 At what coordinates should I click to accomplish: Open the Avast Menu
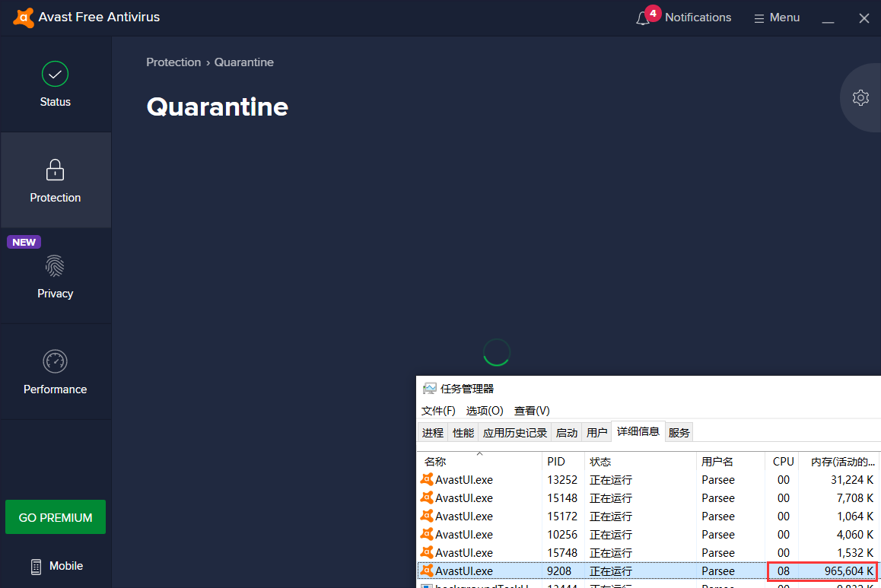point(777,17)
